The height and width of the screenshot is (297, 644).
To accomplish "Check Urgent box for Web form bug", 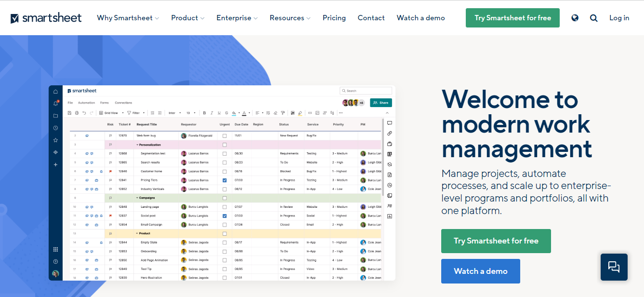I will [224, 136].
